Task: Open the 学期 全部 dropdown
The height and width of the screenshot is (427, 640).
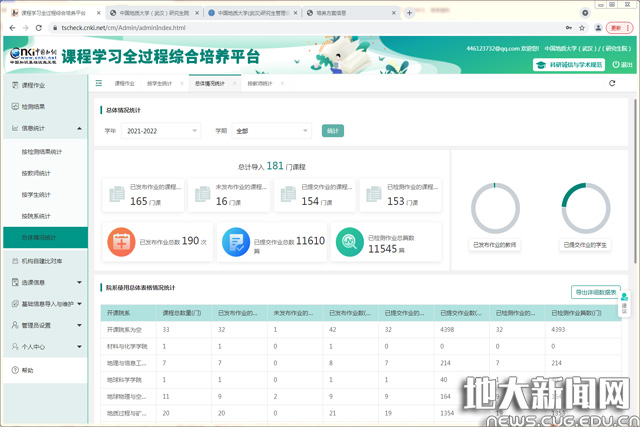Action: (x=271, y=131)
